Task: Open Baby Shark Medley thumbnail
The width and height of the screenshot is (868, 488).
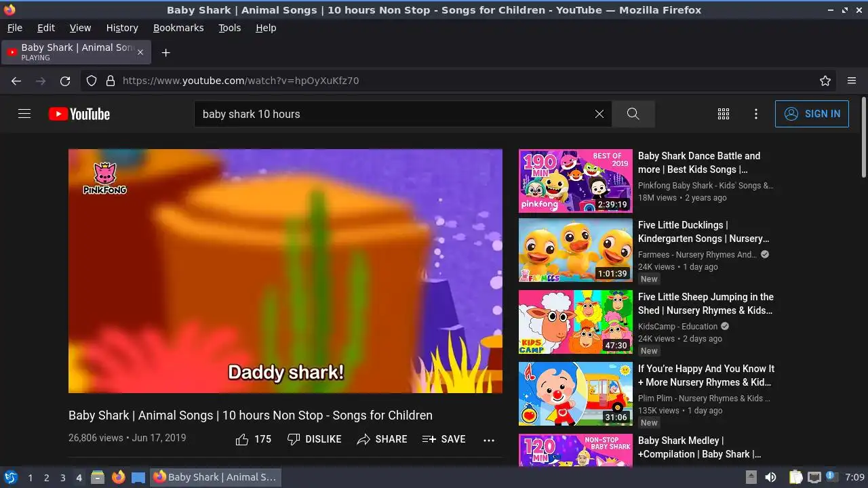Action: (576, 450)
